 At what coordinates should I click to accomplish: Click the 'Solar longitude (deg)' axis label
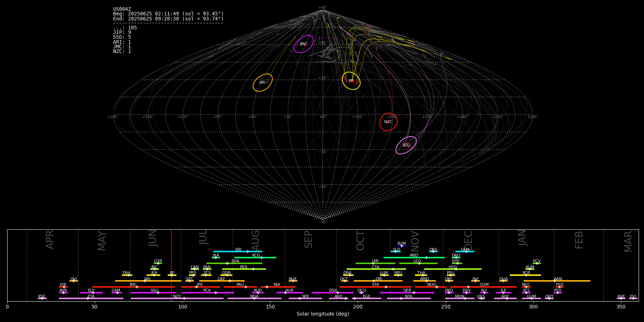coord(323,314)
